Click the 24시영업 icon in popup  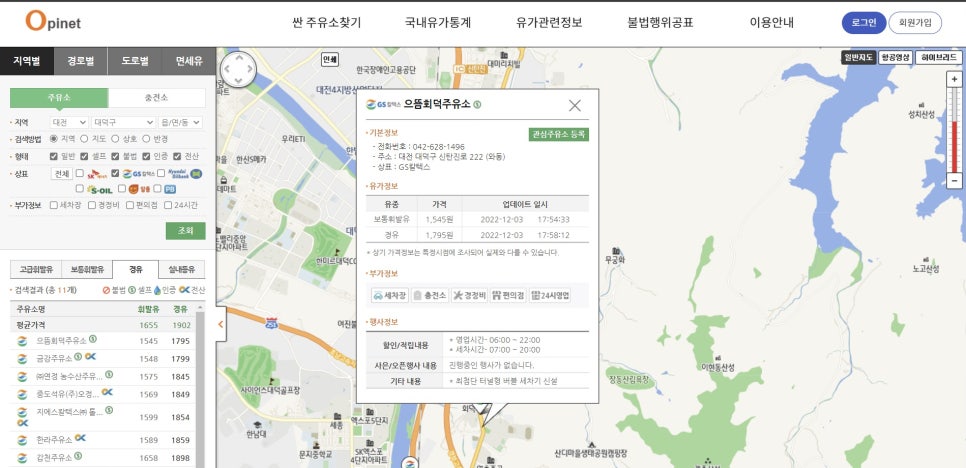click(550, 296)
